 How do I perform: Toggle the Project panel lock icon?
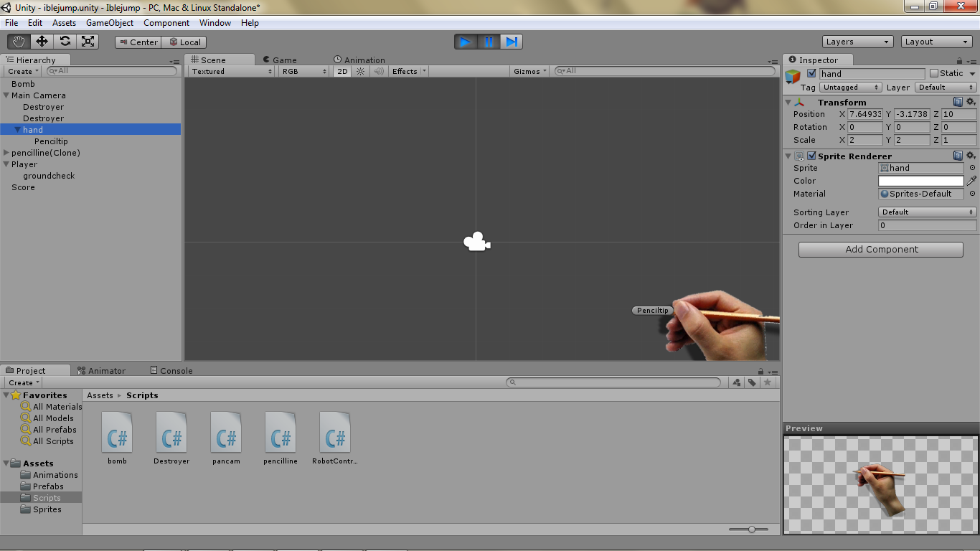pyautogui.click(x=760, y=372)
